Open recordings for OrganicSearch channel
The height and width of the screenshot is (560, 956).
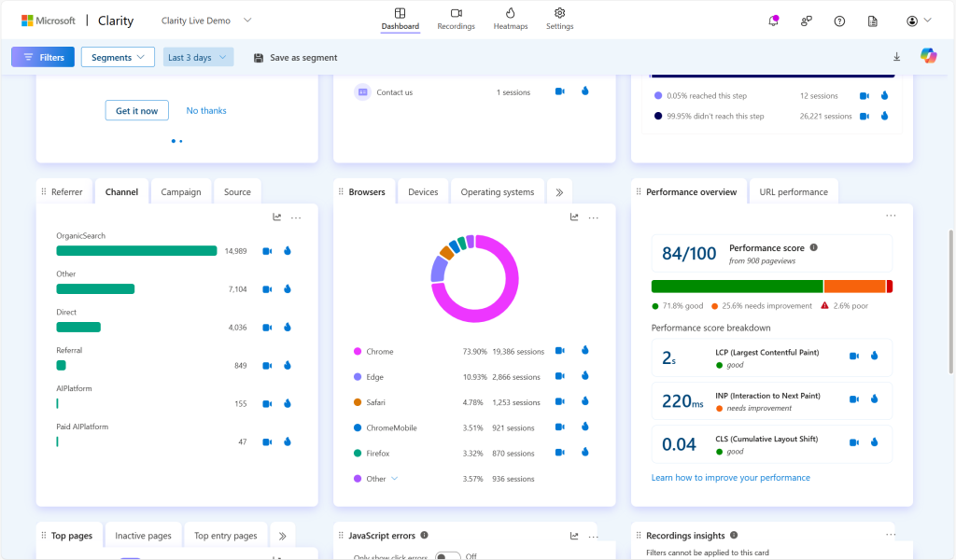(x=267, y=251)
